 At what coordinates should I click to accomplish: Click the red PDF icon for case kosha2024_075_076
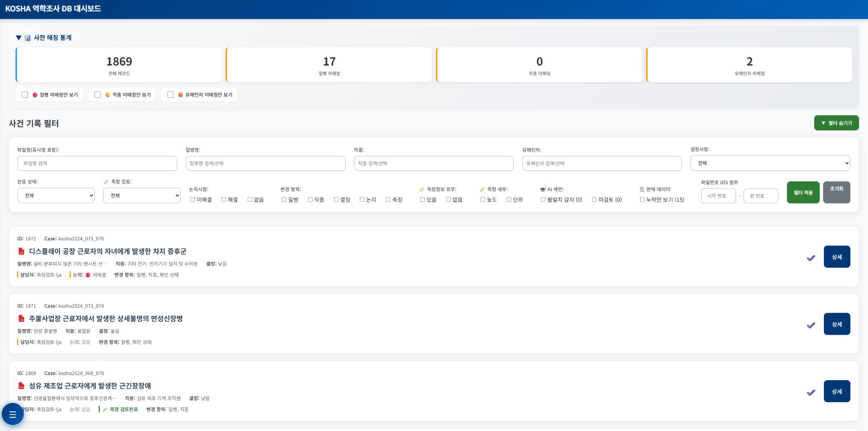click(x=21, y=251)
